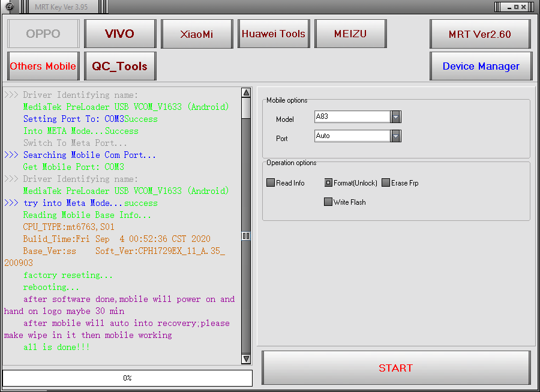Enable the Write Flash checkbox
This screenshot has height=392, width=540.
(328, 202)
